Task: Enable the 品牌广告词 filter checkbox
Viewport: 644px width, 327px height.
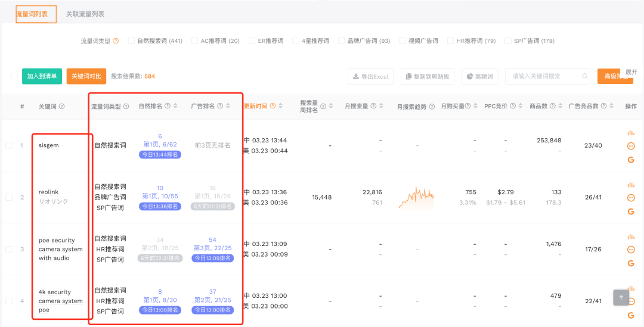Action: [x=341, y=41]
